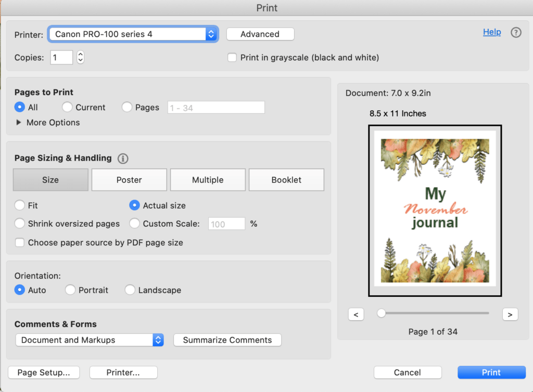Click the Advanced button
The height and width of the screenshot is (392, 533).
coord(260,34)
